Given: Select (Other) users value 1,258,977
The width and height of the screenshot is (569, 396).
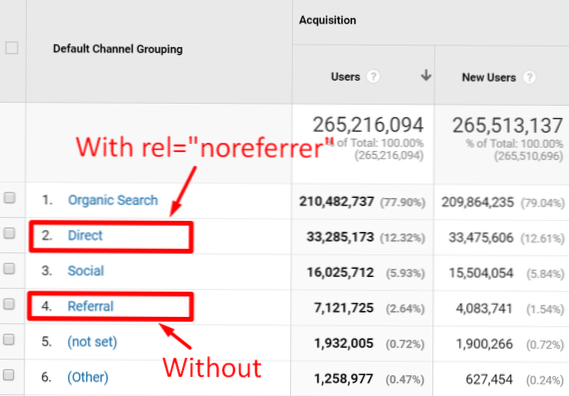Looking at the screenshot, I should pos(343,379).
